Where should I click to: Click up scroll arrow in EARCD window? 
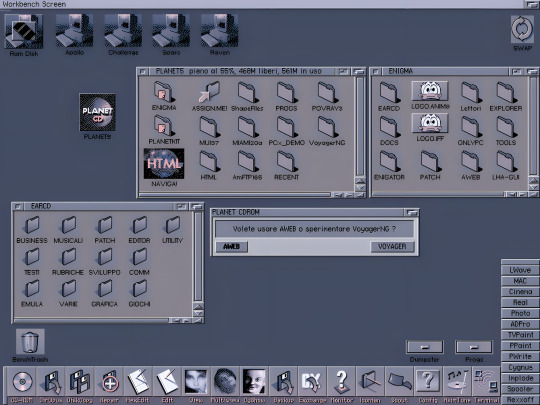pyautogui.click(x=198, y=306)
